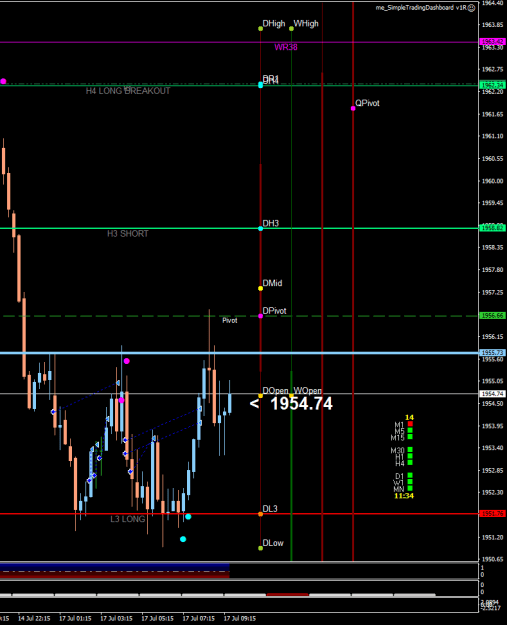
Task: Select the DL3 orange marker dot
Action: 261,514
